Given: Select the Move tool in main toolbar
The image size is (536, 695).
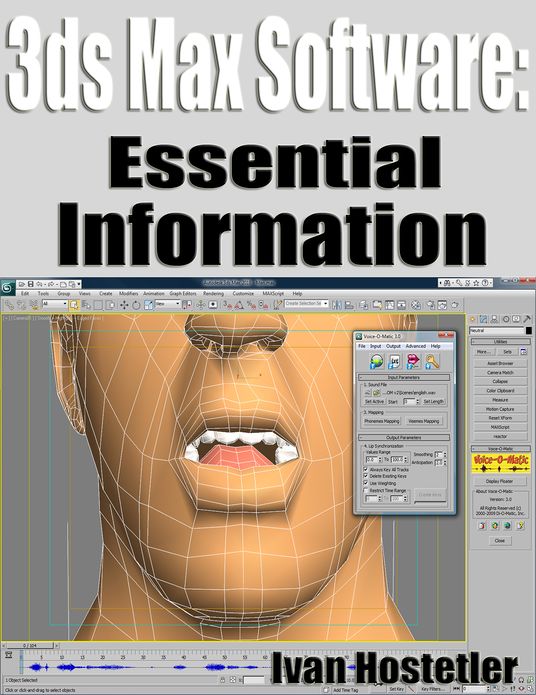Looking at the screenshot, I should (x=124, y=305).
